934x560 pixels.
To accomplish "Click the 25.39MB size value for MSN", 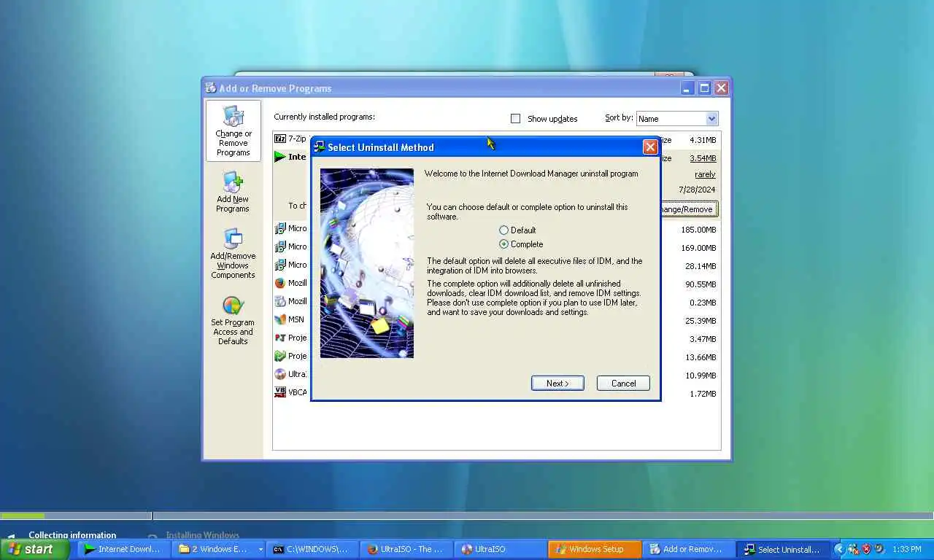I will tap(700, 321).
